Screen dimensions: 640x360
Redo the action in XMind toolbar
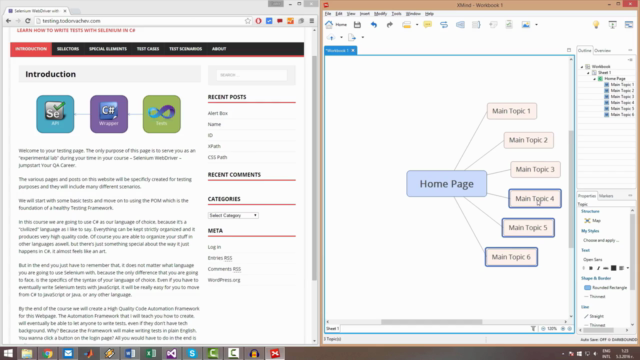click(x=389, y=24)
